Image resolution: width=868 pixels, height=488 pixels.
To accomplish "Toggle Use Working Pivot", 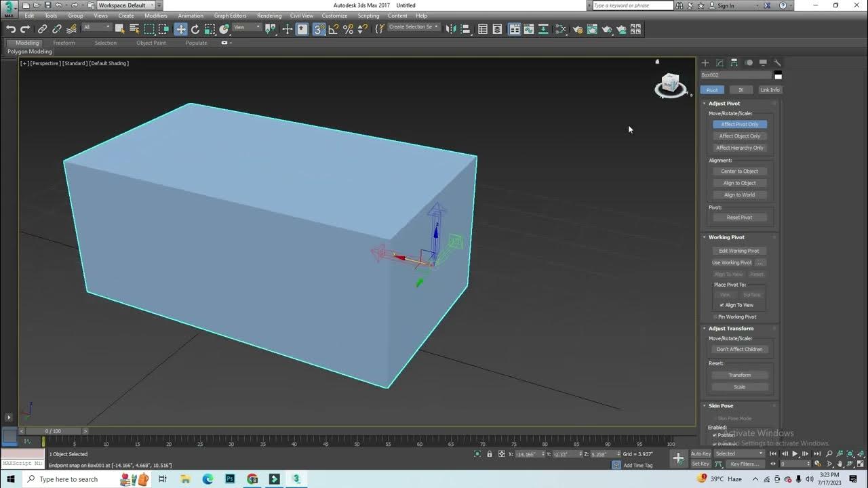I will (732, 262).
